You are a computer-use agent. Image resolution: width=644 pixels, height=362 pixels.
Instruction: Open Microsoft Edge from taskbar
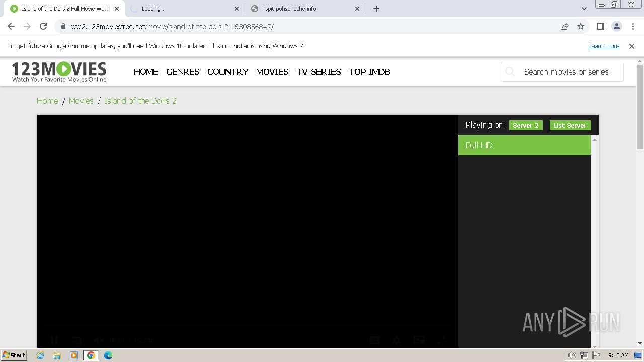pos(108,355)
